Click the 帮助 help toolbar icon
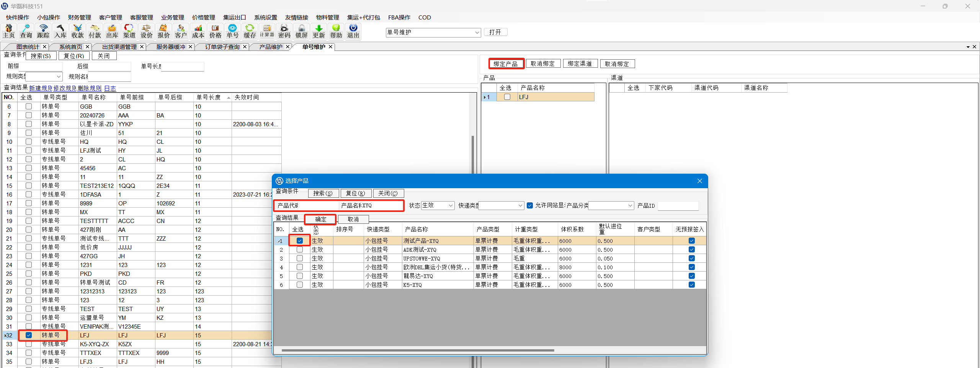Viewport: 980px width, 368px height. click(x=336, y=31)
